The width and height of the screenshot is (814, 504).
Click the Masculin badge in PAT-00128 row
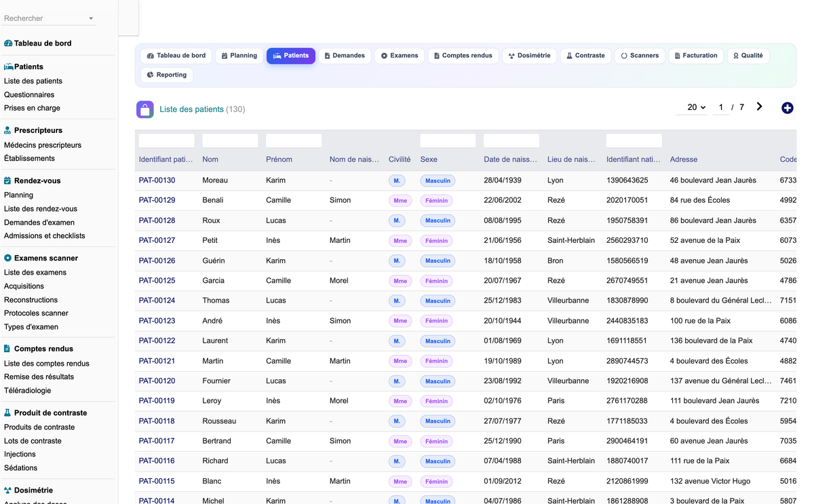438,220
